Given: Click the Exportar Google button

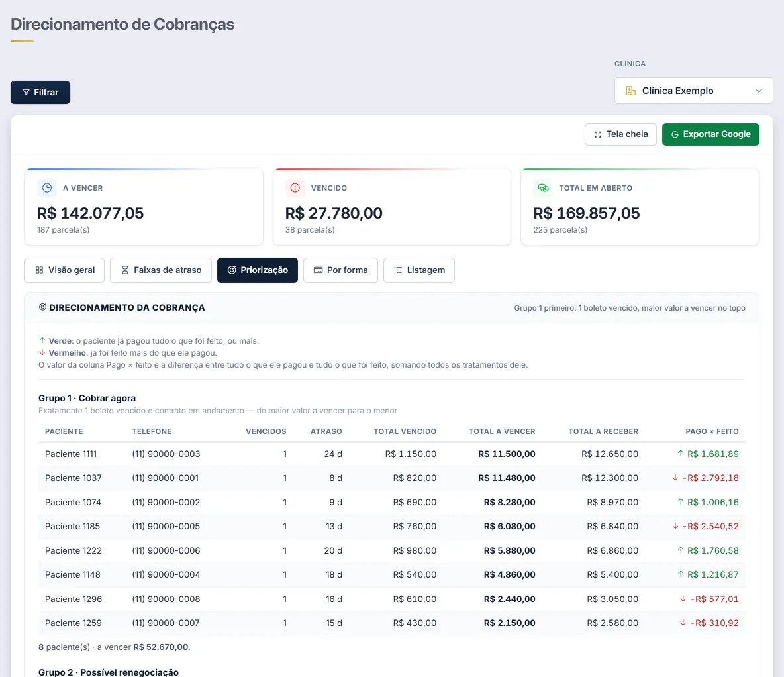Looking at the screenshot, I should [710, 134].
